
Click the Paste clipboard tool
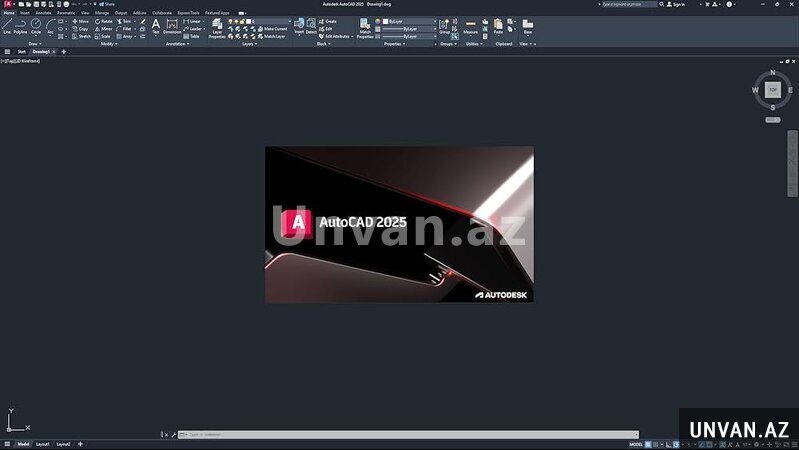click(498, 27)
